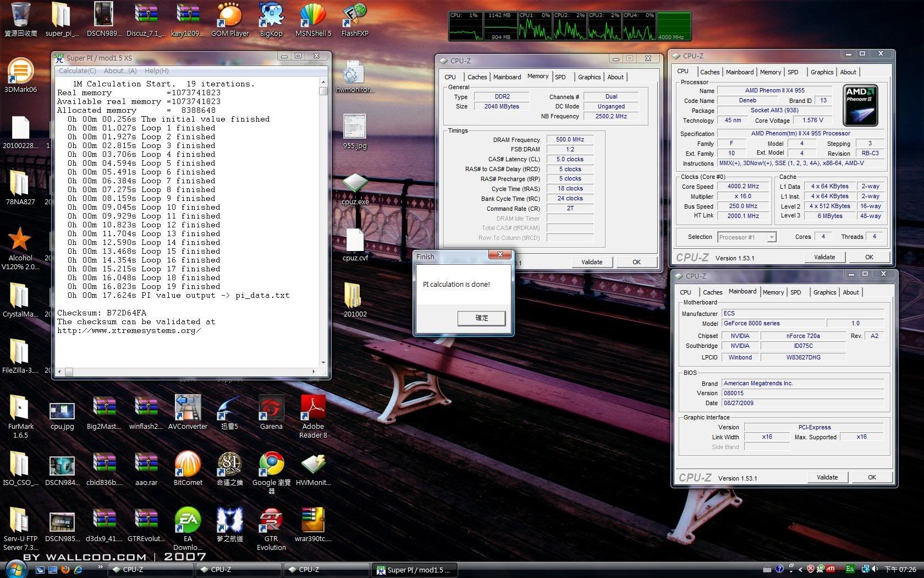
Task: Open Graphics tab in Mainboard CPU-Z window
Action: [824, 292]
